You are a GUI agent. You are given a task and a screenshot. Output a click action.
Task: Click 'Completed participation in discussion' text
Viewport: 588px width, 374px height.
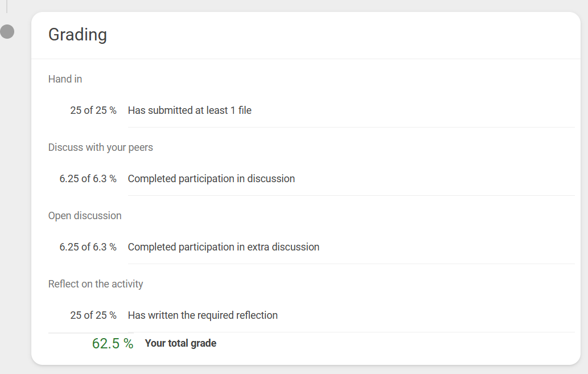[x=211, y=179]
